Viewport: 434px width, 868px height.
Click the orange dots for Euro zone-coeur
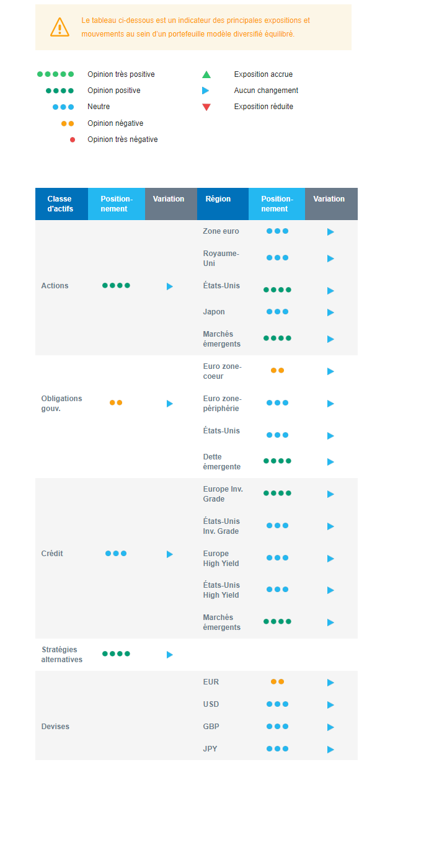pyautogui.click(x=277, y=370)
